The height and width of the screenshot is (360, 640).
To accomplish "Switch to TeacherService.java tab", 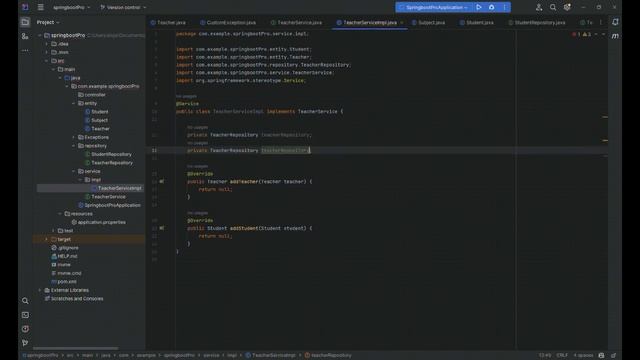I will [x=296, y=22].
